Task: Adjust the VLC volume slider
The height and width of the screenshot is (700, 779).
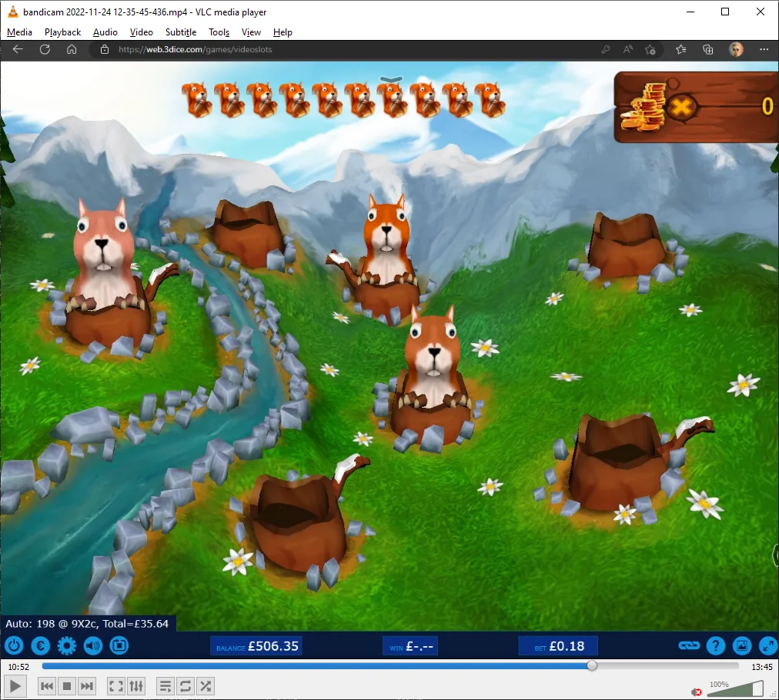Action: pyautogui.click(x=735, y=689)
